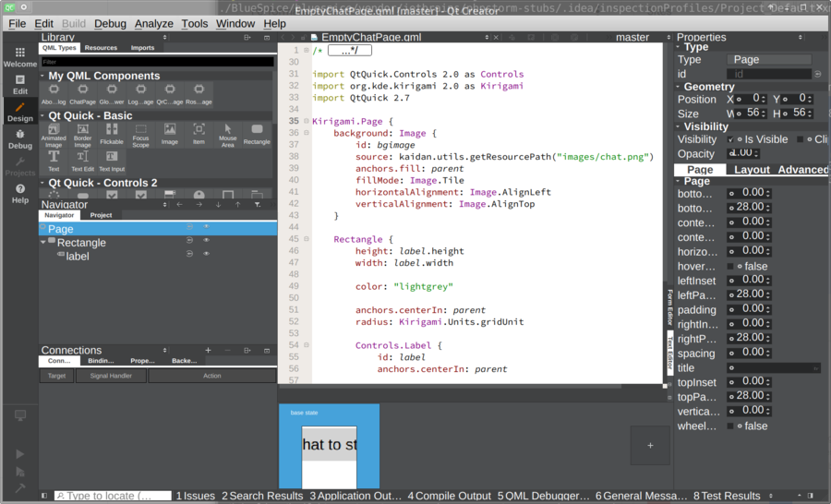The height and width of the screenshot is (504, 831).
Task: Pick the Rectangle item in Library
Action: 257,135
